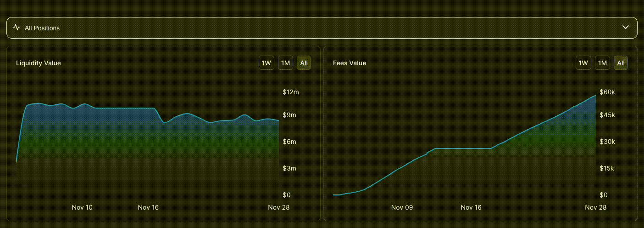Click the Nov 10 date label

coord(82,207)
